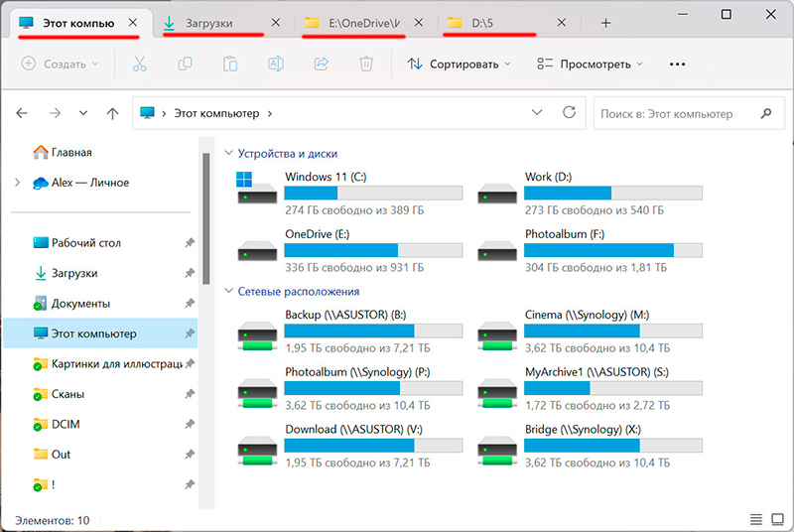794x532 pixels.
Task: Switch to details list view in status bar
Action: point(756,520)
